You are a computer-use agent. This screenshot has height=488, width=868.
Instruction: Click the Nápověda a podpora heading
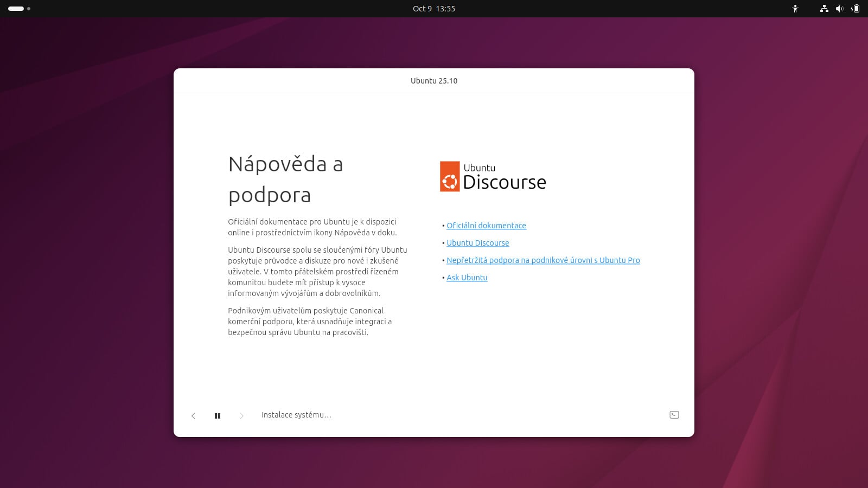(x=286, y=179)
